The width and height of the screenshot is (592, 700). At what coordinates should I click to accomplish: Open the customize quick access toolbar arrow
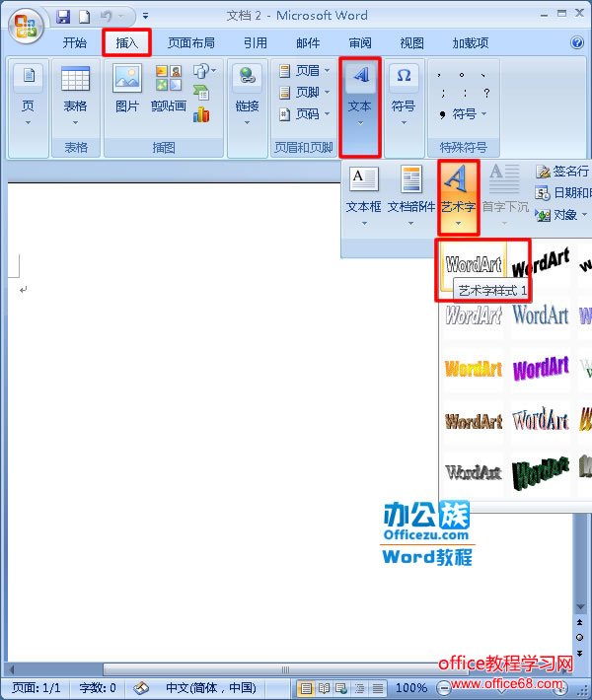[x=145, y=16]
